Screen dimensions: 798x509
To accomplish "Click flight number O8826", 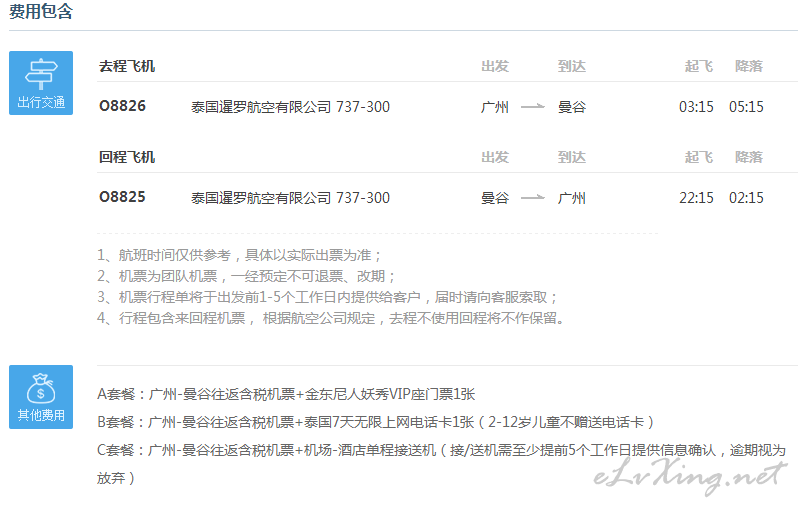I will tap(123, 106).
